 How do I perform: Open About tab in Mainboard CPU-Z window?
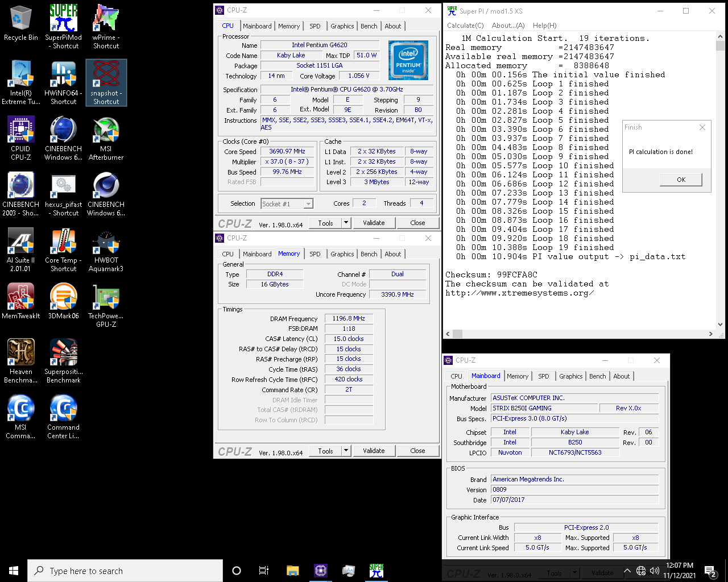click(621, 376)
